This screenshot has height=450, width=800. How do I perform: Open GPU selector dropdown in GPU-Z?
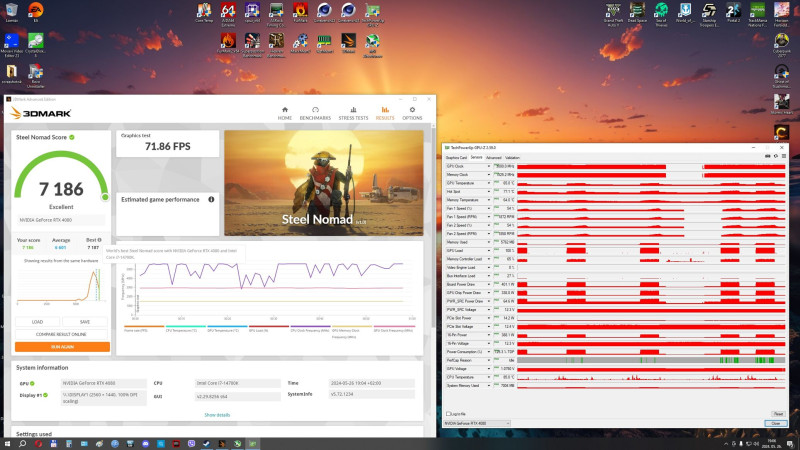tap(477, 423)
